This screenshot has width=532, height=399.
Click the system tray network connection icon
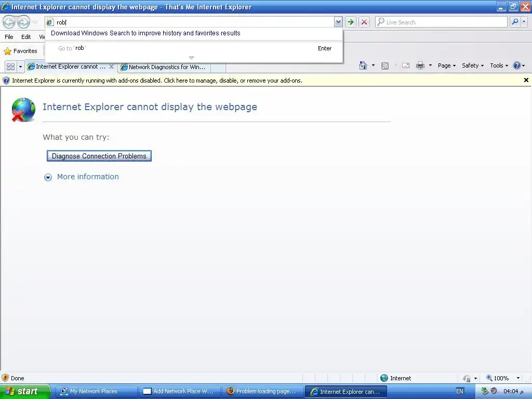click(x=485, y=391)
